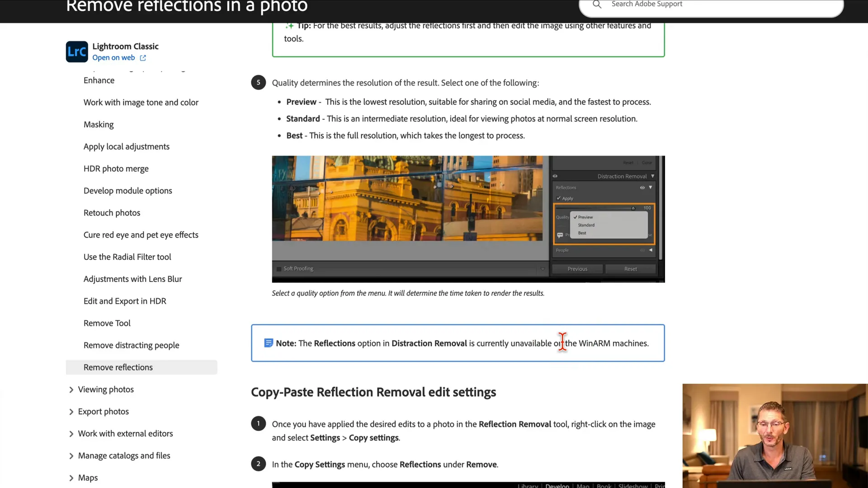Open HDR photo merge page

click(x=116, y=169)
